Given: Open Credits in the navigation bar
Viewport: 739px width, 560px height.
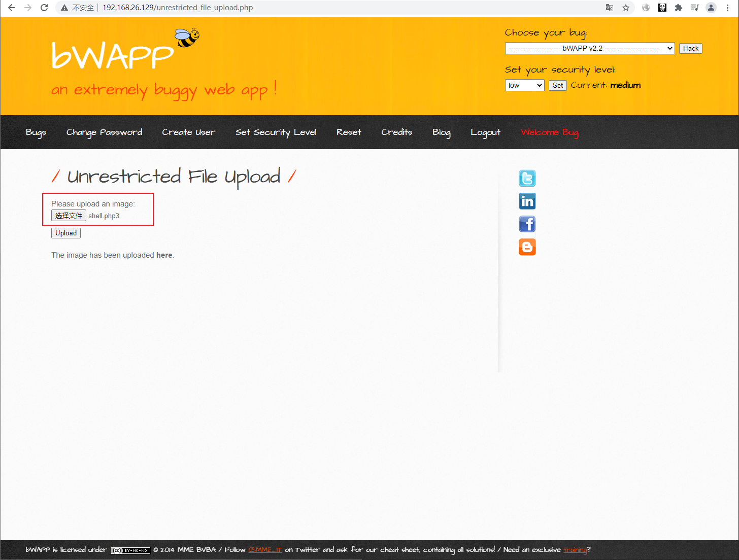Looking at the screenshot, I should point(397,132).
